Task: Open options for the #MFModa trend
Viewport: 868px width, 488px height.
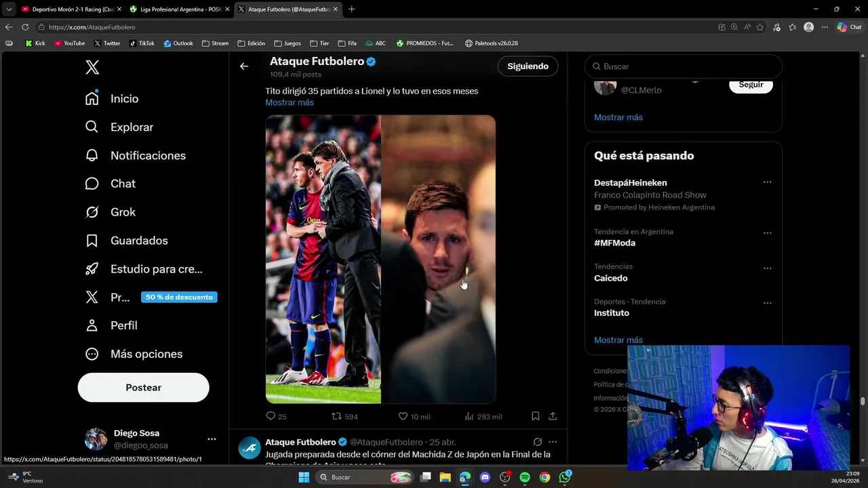Action: pyautogui.click(x=767, y=233)
